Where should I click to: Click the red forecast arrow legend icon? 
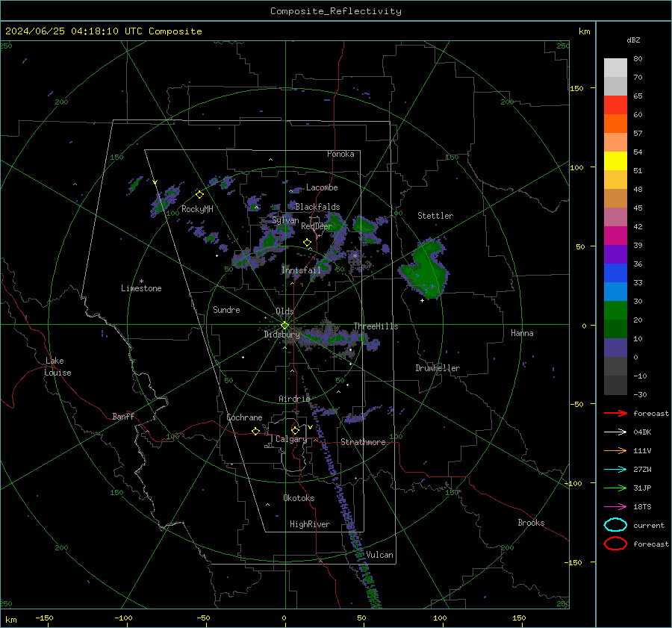point(615,413)
